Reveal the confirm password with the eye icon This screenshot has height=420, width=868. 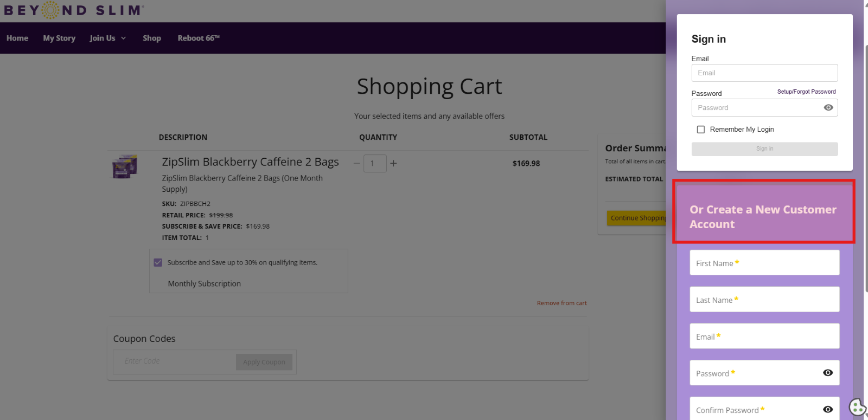tap(828, 410)
